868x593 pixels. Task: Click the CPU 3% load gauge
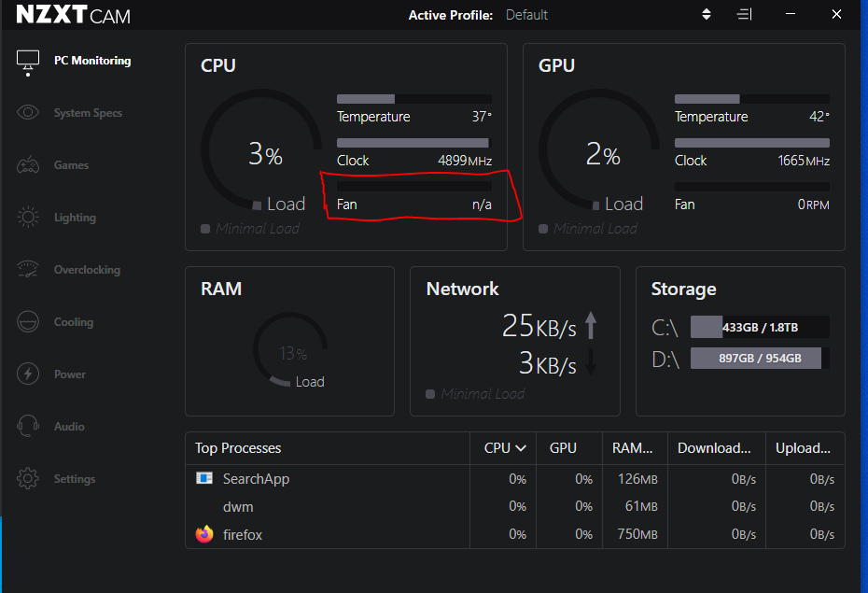260,149
